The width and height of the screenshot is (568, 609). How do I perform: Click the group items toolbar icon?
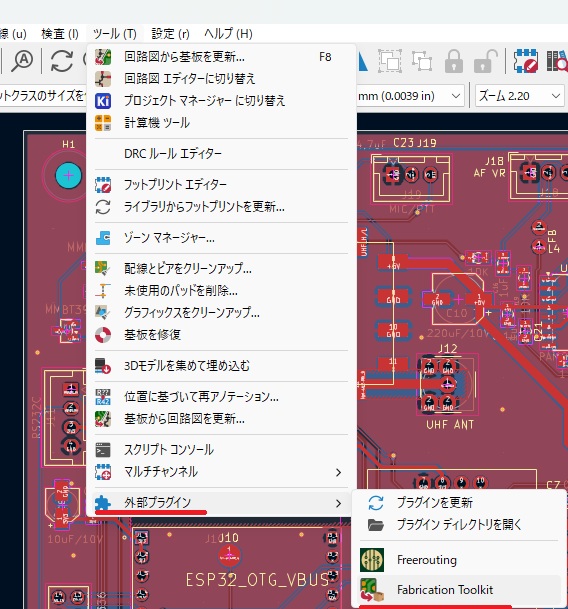[390, 61]
